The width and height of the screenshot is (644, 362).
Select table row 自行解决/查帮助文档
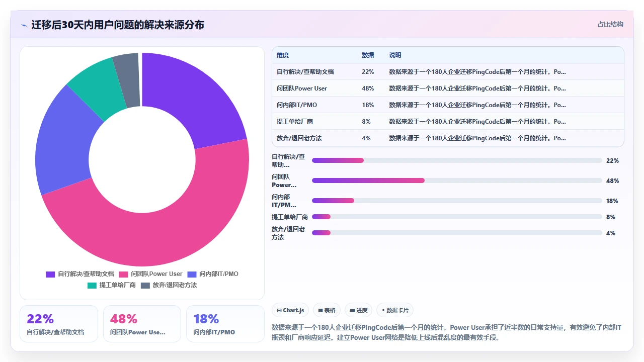448,72
